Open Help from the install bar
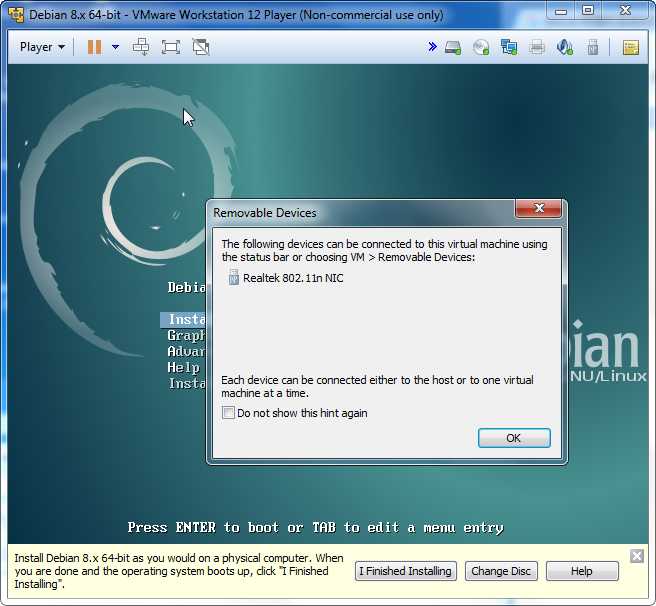Viewport: 656px width, 606px height. pyautogui.click(x=582, y=571)
